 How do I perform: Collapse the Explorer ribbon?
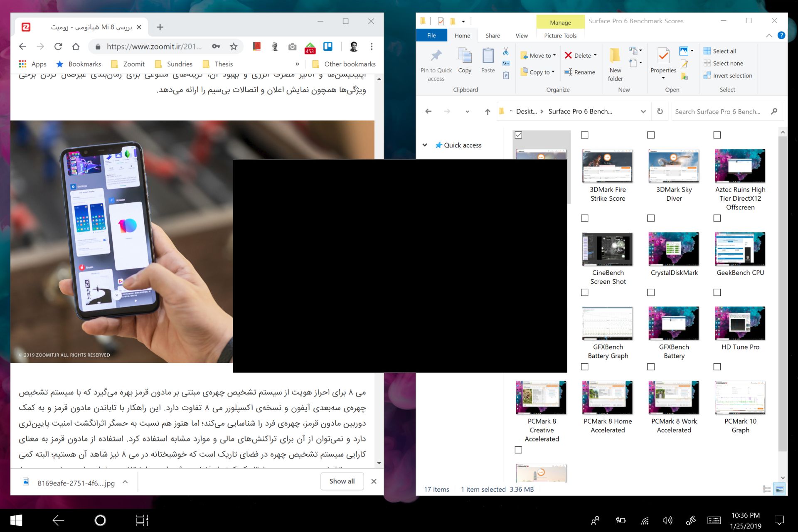click(769, 35)
